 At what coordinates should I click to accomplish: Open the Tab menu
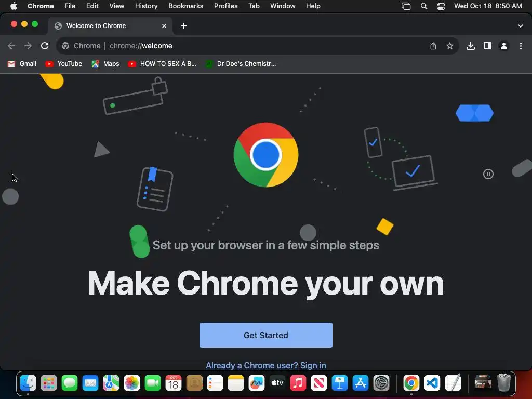tap(254, 6)
